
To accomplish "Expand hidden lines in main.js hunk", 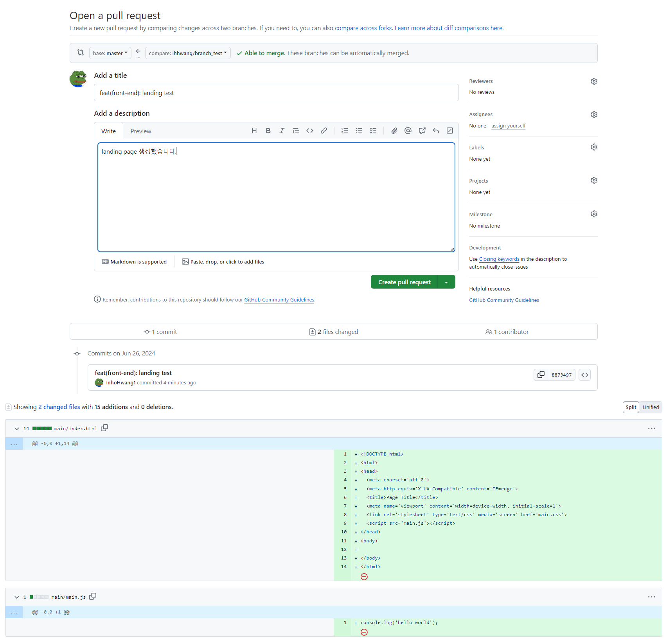I will click(14, 612).
